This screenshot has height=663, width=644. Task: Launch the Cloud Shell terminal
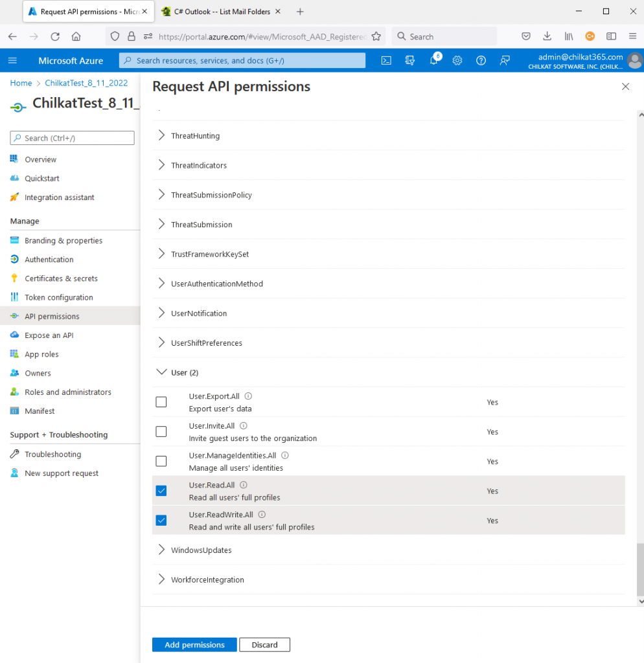[x=385, y=60]
